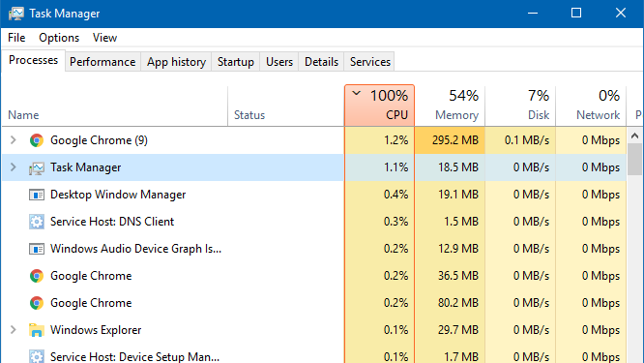This screenshot has width=644, height=363.
Task: Select the Windows Audio Device Graph Is... process
Action: coord(135,249)
